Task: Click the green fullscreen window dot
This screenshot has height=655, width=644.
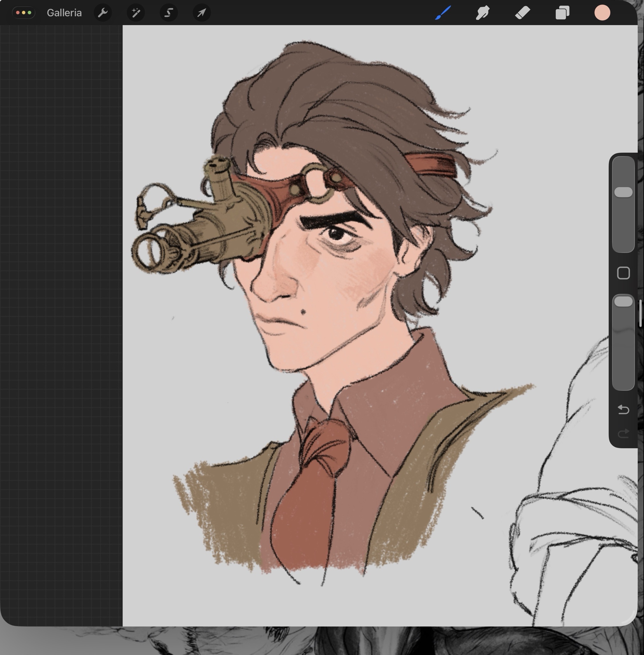Action: (29, 13)
